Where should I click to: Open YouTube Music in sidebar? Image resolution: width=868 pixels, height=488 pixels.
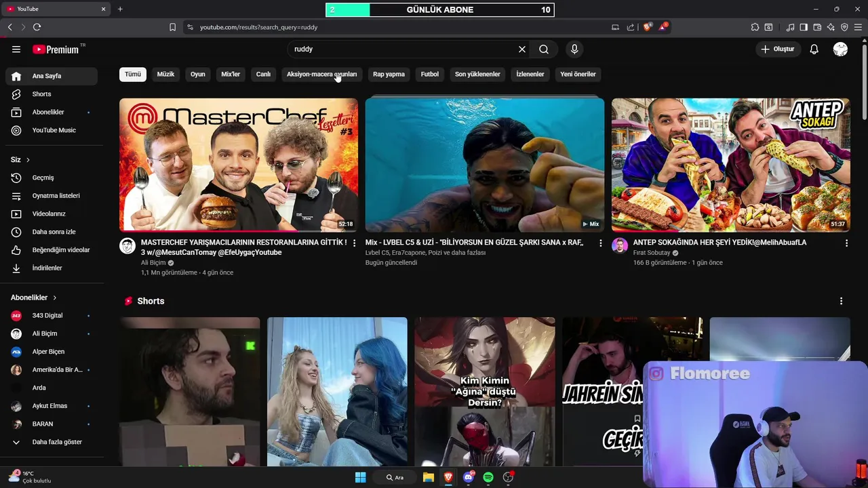click(x=52, y=130)
